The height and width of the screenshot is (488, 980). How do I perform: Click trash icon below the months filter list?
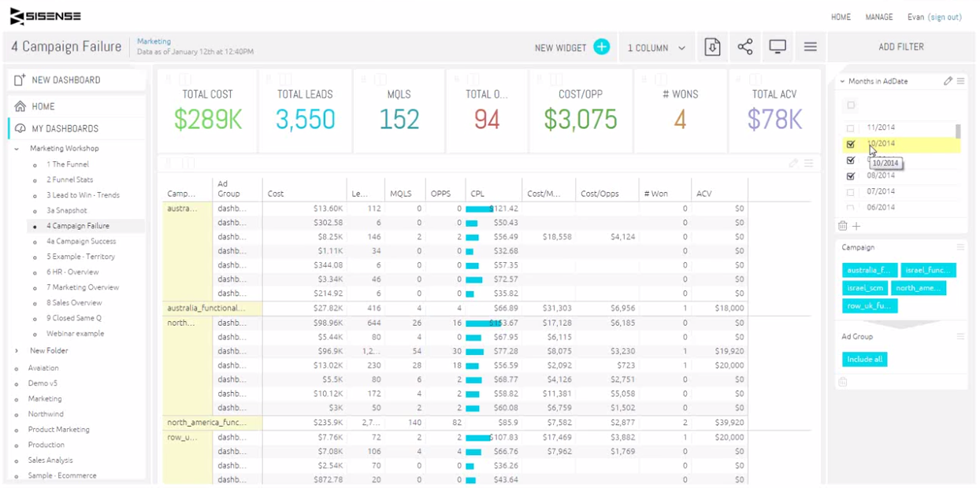(843, 226)
